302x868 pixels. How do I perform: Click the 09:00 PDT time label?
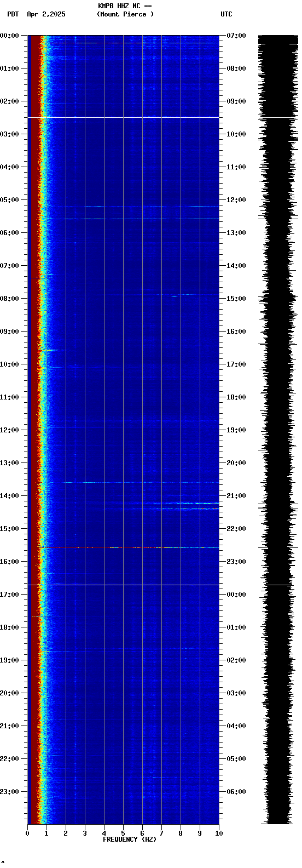point(9,332)
